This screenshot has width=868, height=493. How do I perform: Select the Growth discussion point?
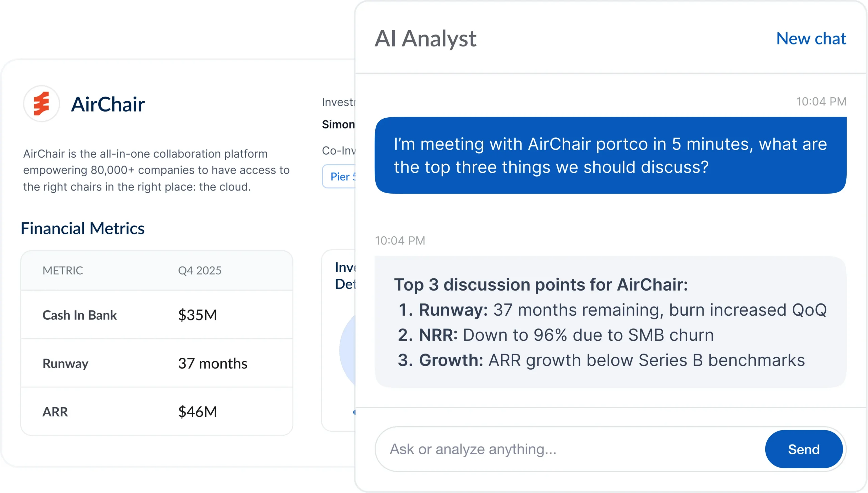click(x=601, y=360)
